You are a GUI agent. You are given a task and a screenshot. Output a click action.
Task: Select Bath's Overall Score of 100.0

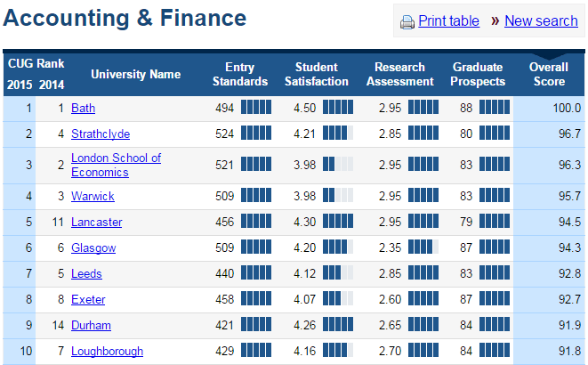tap(567, 108)
